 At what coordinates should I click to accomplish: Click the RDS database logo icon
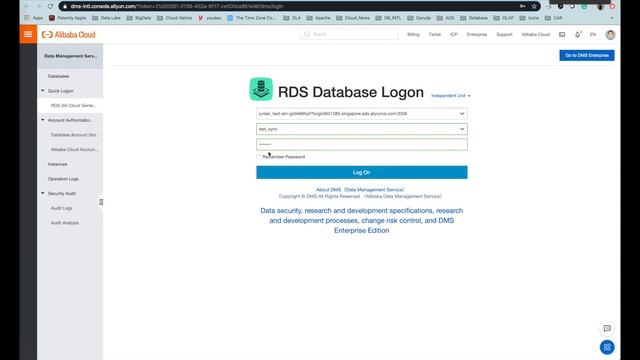[261, 89]
